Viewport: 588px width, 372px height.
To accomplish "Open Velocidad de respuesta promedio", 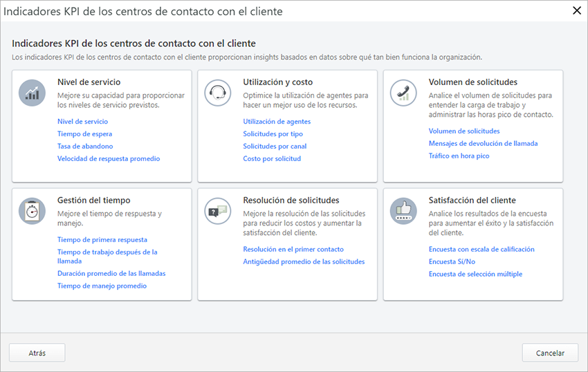I will coord(109,159).
